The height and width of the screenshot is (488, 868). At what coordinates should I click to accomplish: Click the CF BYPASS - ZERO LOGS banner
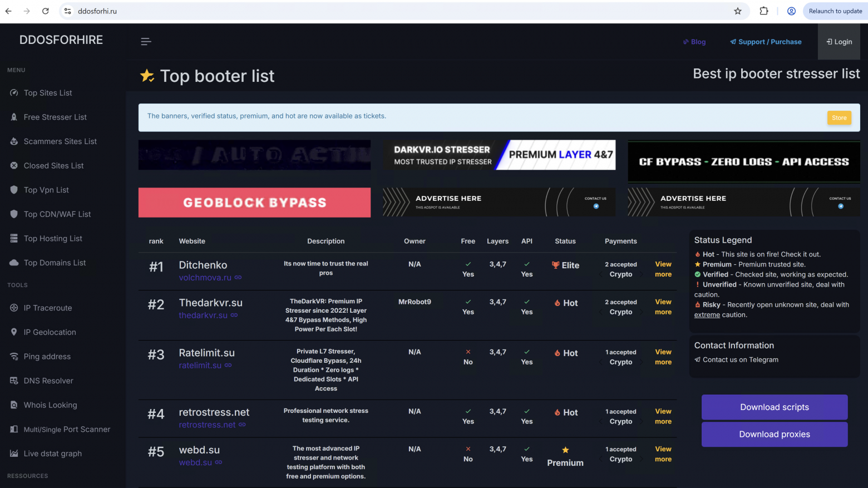744,161
